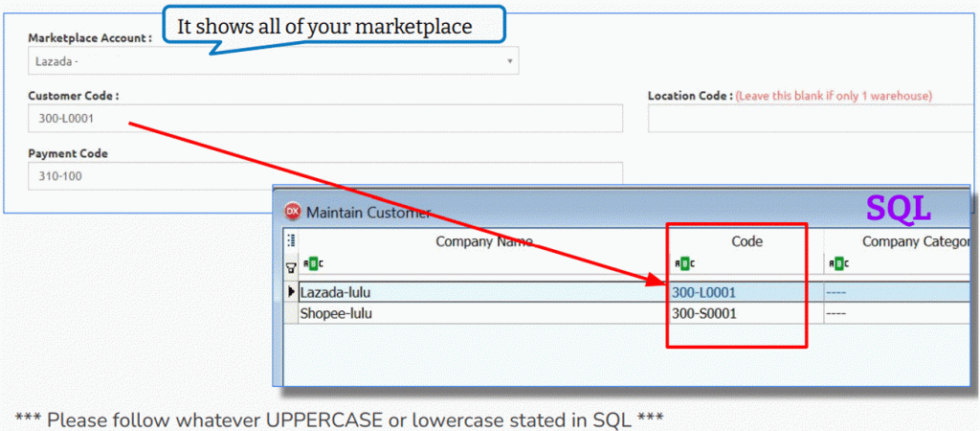Click the Maintain Customer window title
The width and height of the screenshot is (980, 431).
[x=368, y=213]
